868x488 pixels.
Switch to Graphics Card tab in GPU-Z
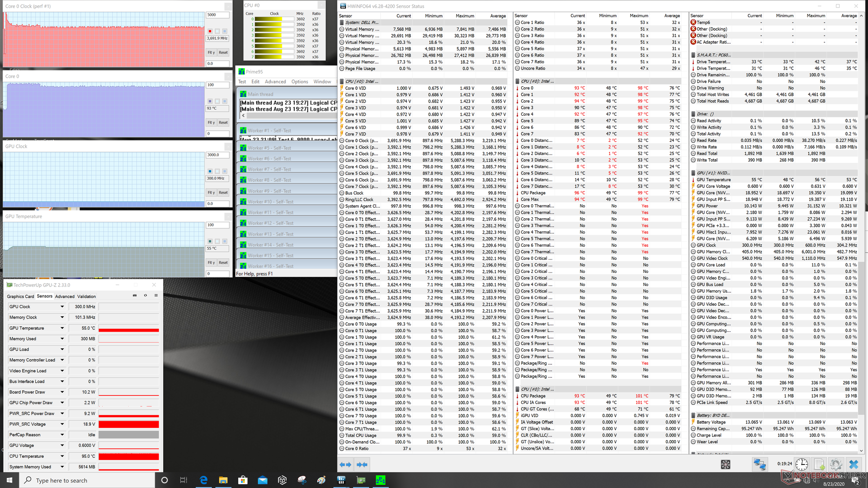[x=20, y=296]
